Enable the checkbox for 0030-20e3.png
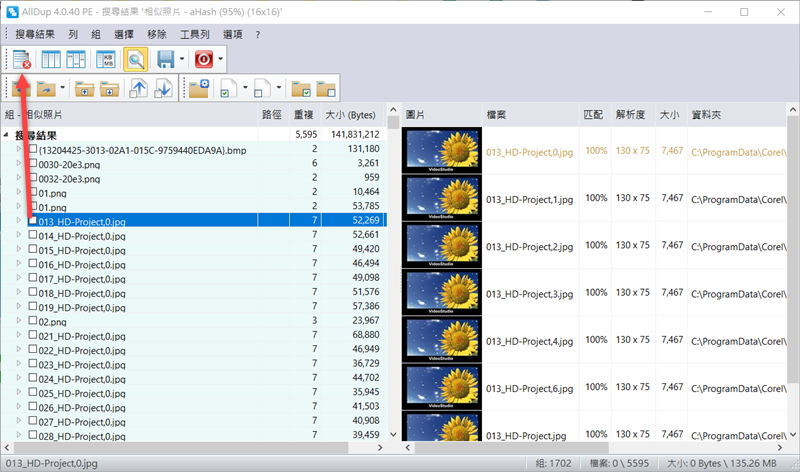Viewport: 800px width, 472px height. click(x=33, y=164)
